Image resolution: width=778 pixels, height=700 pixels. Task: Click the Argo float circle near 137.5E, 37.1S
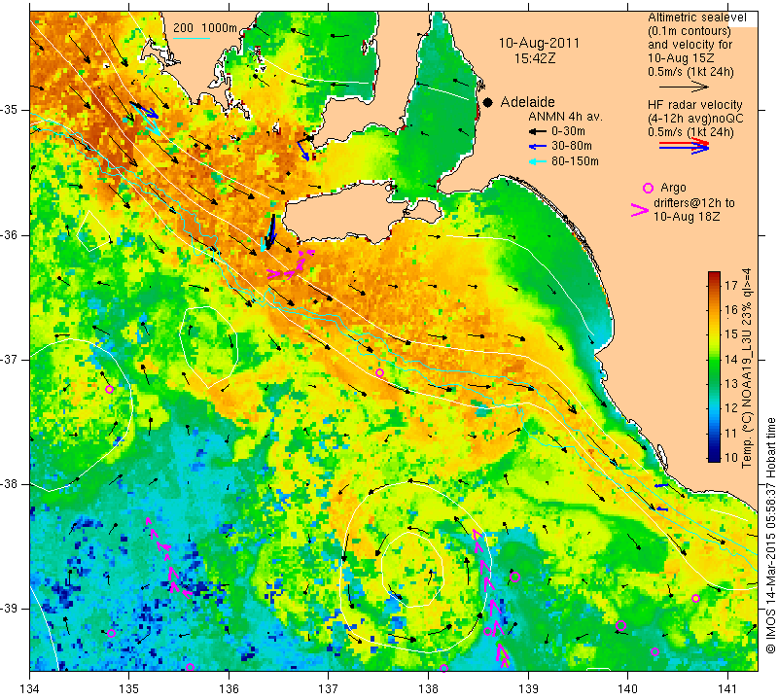click(379, 372)
